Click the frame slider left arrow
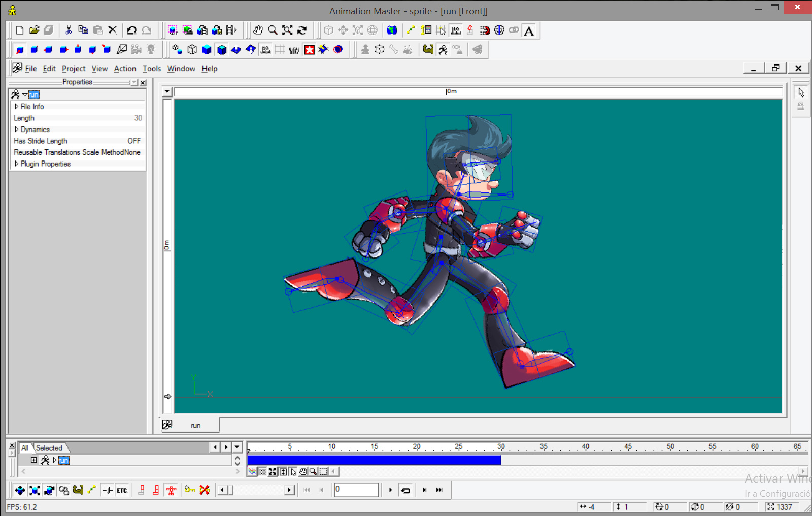Viewport: 812px width, 516px height. click(223, 490)
